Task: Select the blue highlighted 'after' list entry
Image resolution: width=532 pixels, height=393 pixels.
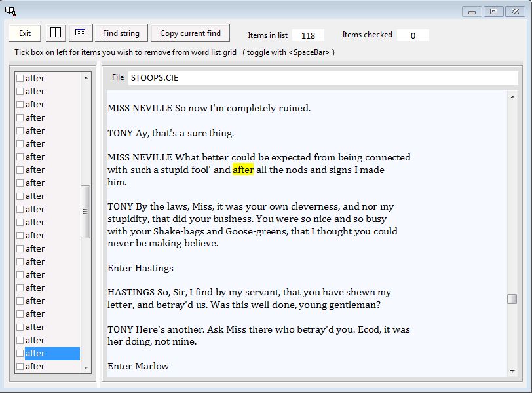Action: (52, 353)
